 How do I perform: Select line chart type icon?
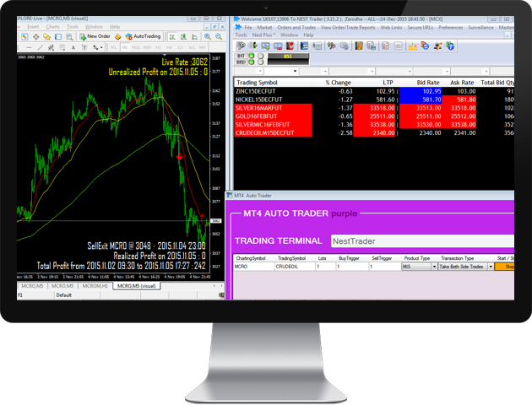pos(195,36)
